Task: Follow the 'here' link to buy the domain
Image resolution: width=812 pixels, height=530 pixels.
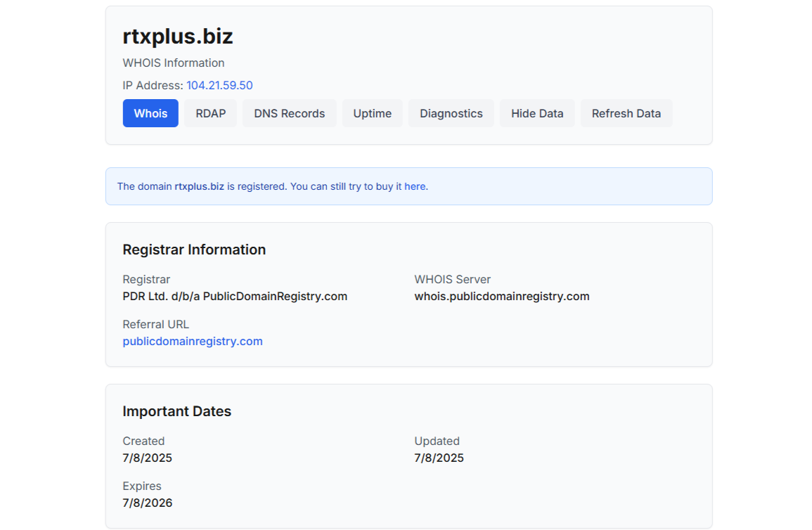Action: pos(415,186)
